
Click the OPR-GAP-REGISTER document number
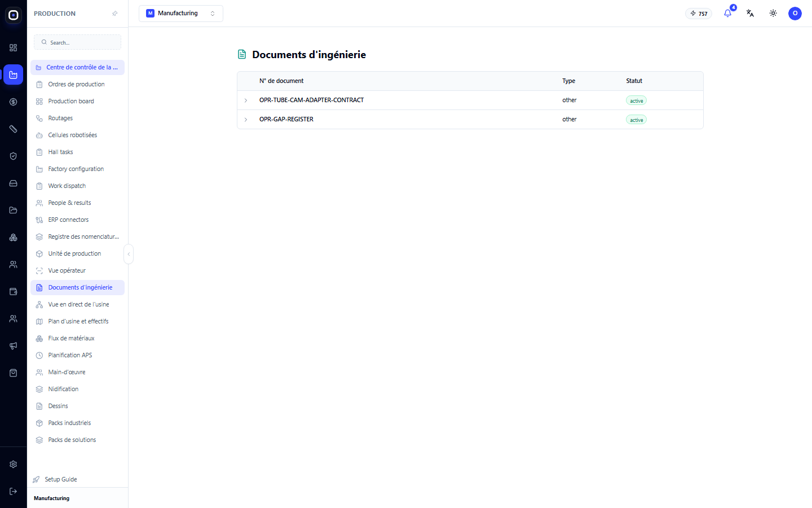[x=286, y=120]
